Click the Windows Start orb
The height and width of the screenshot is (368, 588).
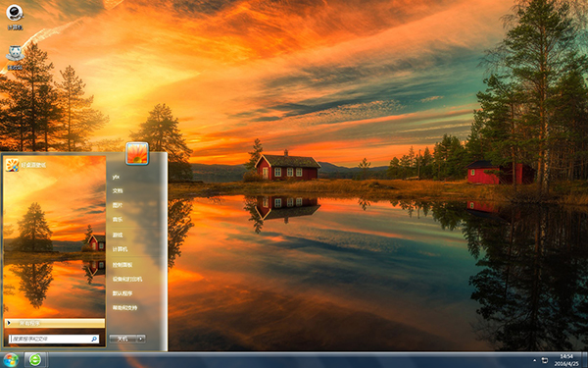10,360
